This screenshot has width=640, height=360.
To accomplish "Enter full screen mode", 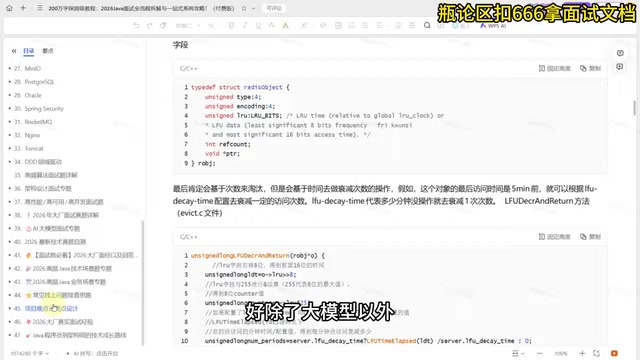I will 596,353.
